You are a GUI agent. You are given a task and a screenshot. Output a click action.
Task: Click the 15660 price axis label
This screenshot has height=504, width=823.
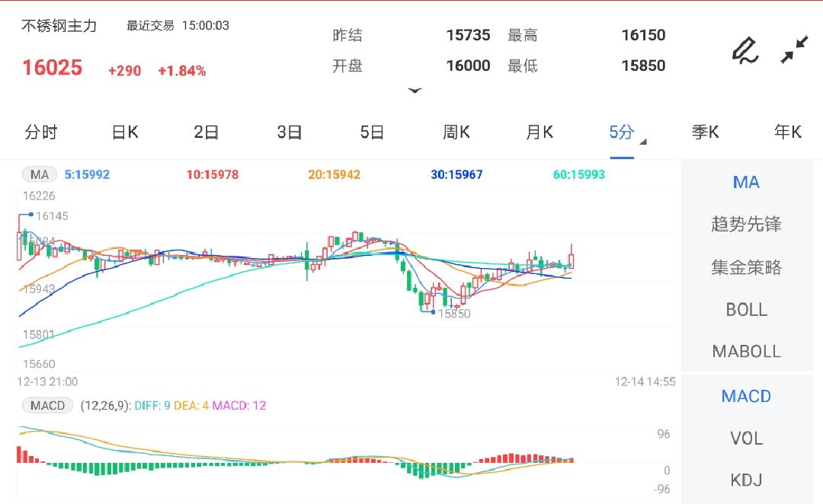click(39, 364)
